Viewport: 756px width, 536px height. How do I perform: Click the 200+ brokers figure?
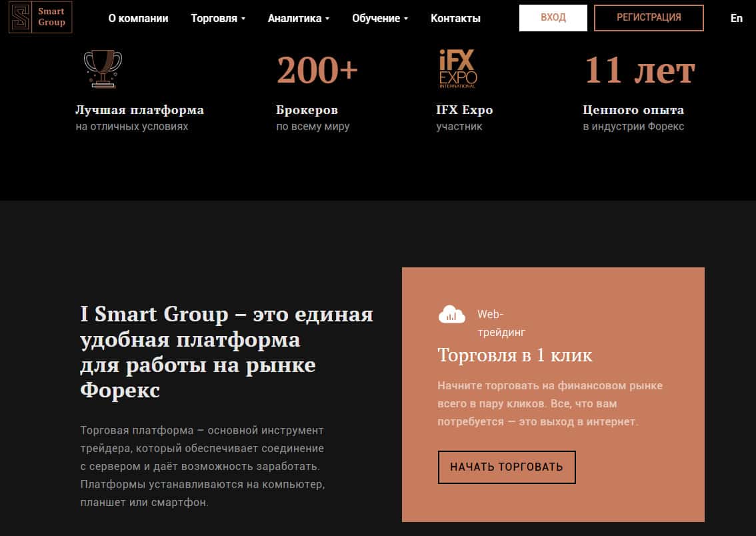[x=317, y=71]
